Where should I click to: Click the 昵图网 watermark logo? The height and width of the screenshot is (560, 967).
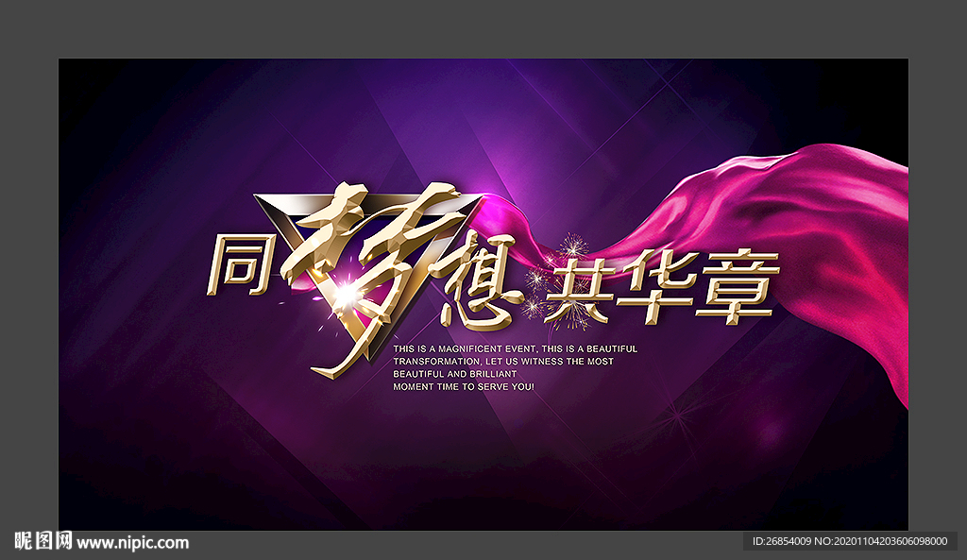coord(43,542)
